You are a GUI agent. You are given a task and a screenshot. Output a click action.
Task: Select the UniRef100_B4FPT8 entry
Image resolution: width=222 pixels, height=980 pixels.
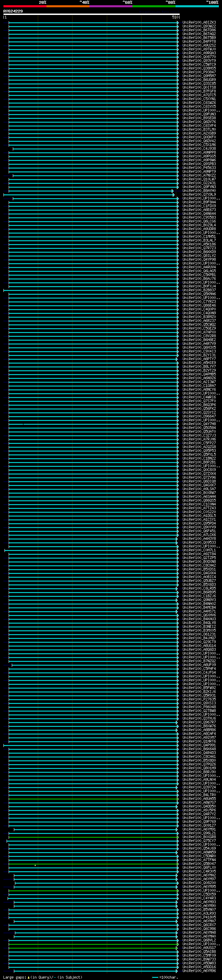click(x=199, y=41)
